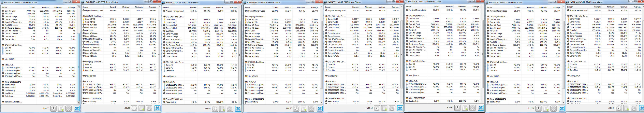Open gear settings in the 1:59:08 window
Screen dimensions: 644x113
point(230,109)
